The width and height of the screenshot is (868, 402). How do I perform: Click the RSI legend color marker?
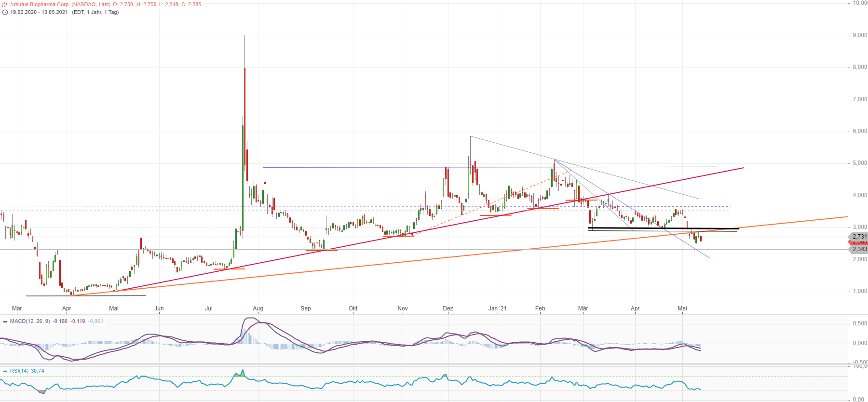click(5, 371)
